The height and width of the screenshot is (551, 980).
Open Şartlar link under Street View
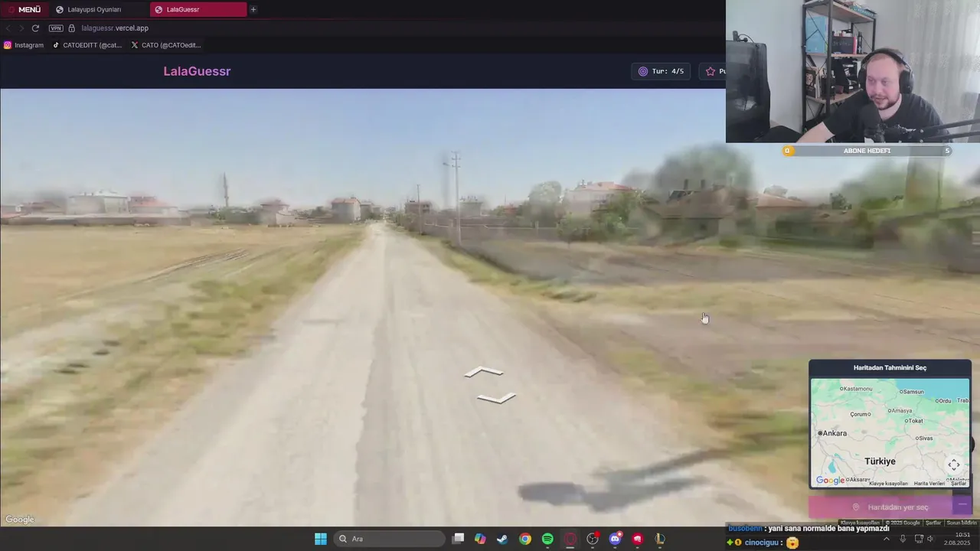point(933,523)
